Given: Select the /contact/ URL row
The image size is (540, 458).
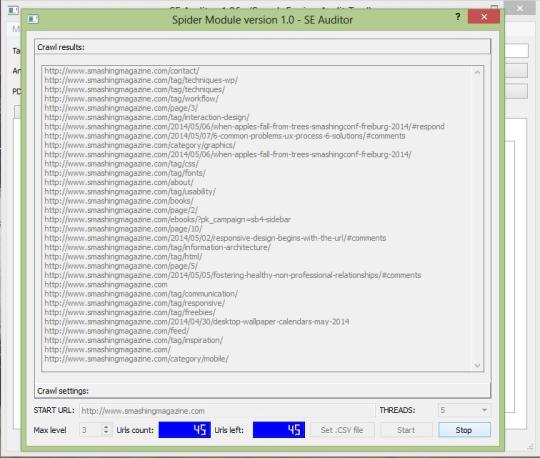Looking at the screenshot, I should pos(122,71).
